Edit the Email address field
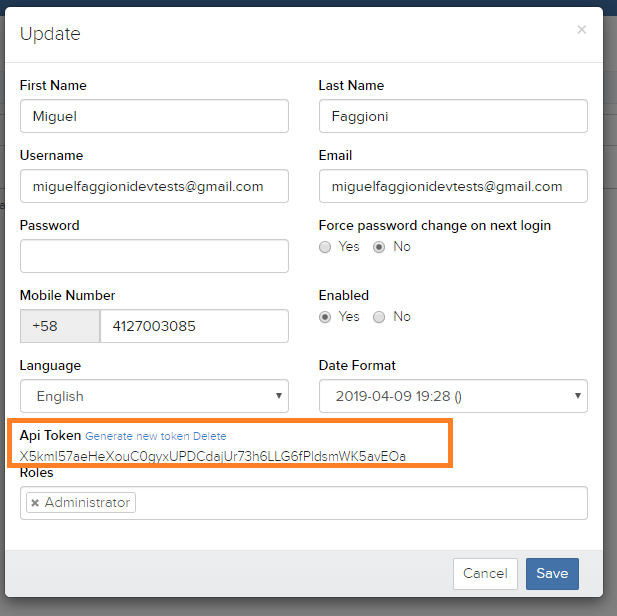 pos(452,186)
